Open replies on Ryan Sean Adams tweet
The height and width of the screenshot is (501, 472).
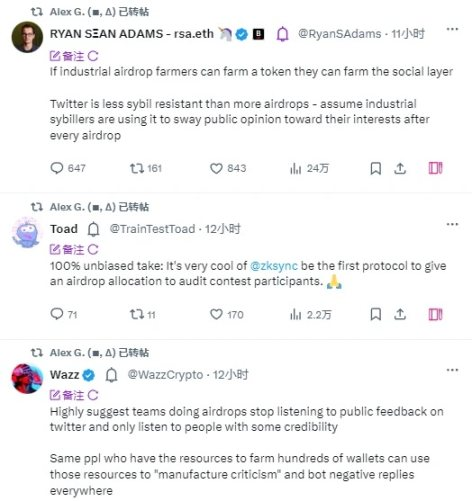[x=68, y=168]
